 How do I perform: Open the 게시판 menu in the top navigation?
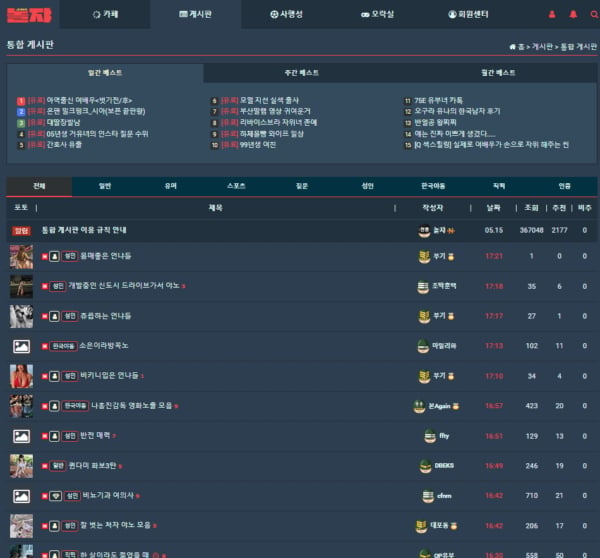click(x=196, y=15)
